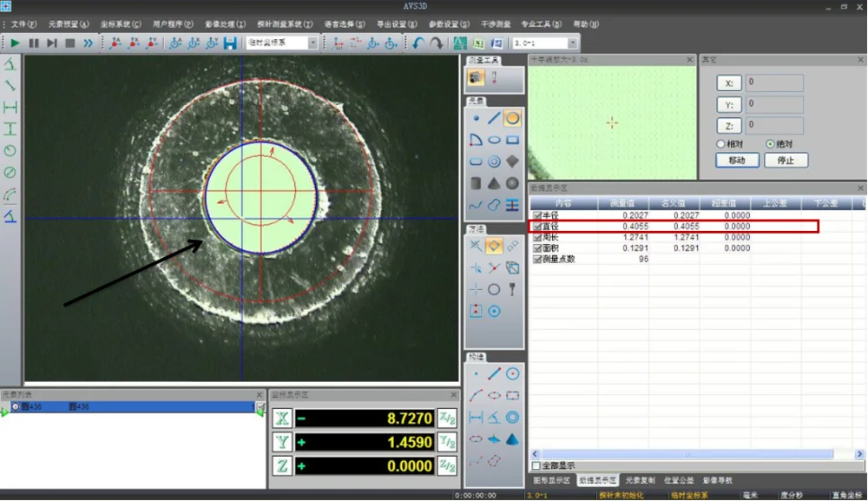Image resolution: width=868 pixels, height=501 pixels.
Task: Click the Z/2 button beside the Z readout
Action: [x=447, y=465]
